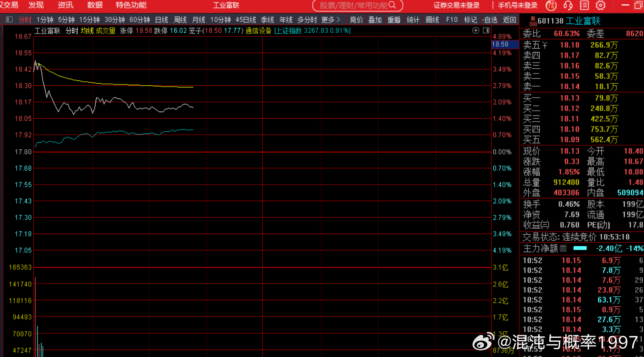Click 证券交易未登录 login link
This screenshot has height=357, width=644.
pos(457,5)
